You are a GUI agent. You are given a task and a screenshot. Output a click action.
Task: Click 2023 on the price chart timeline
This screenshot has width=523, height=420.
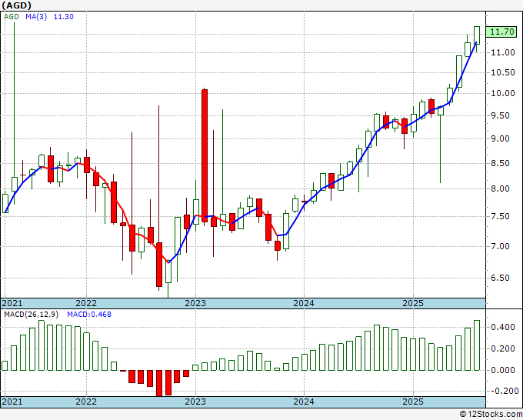point(195,303)
